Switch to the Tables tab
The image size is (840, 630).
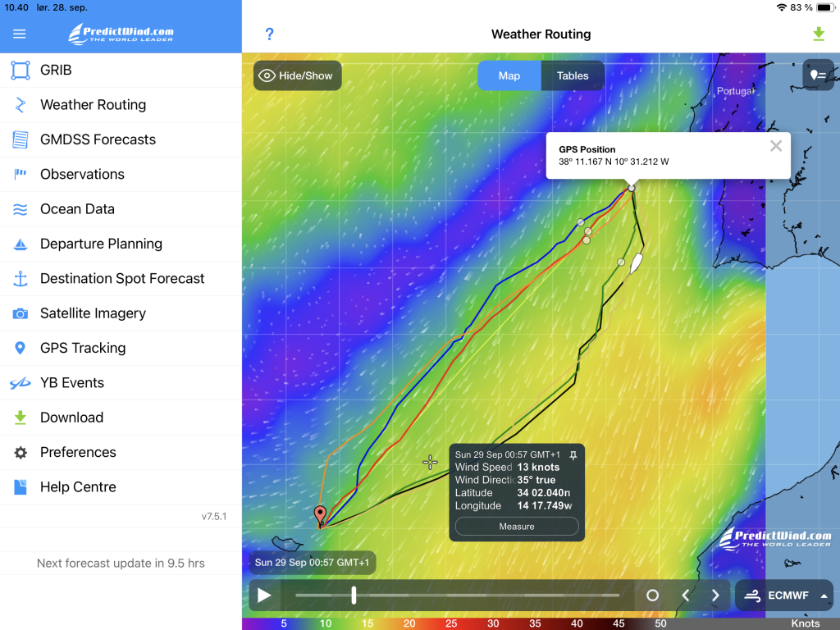click(573, 75)
